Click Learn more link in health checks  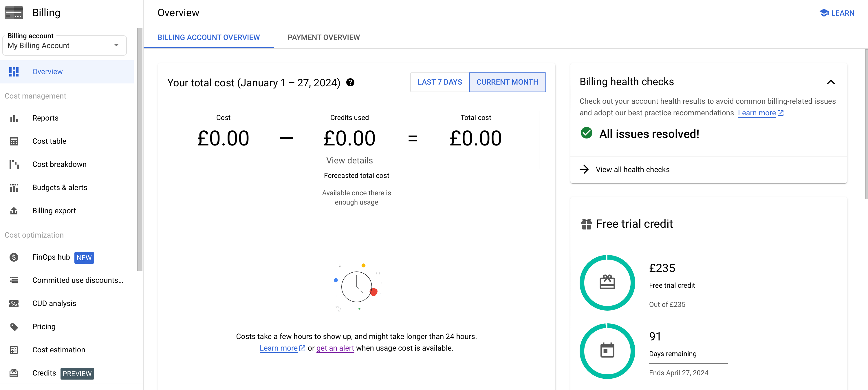pyautogui.click(x=757, y=113)
